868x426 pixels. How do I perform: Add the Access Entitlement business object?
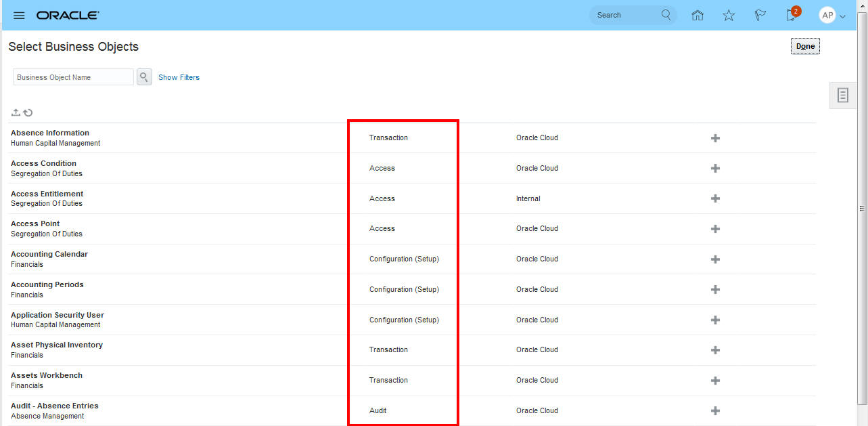tap(715, 198)
